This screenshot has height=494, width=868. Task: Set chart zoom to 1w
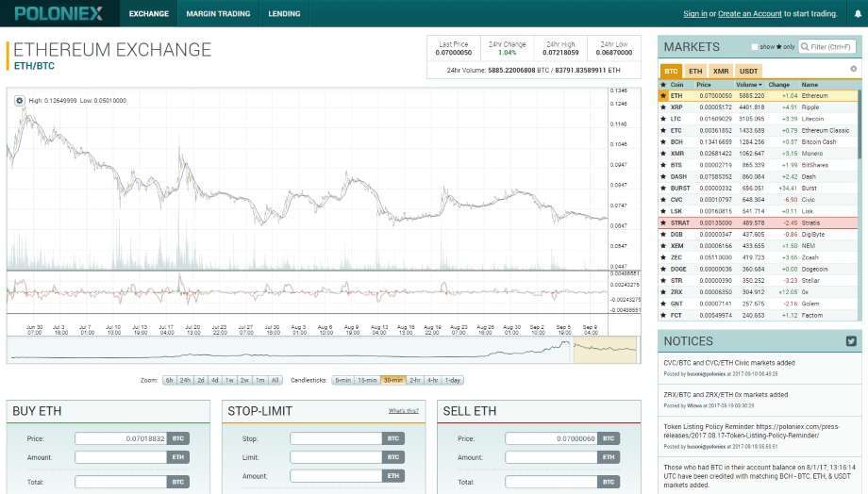pyautogui.click(x=229, y=381)
